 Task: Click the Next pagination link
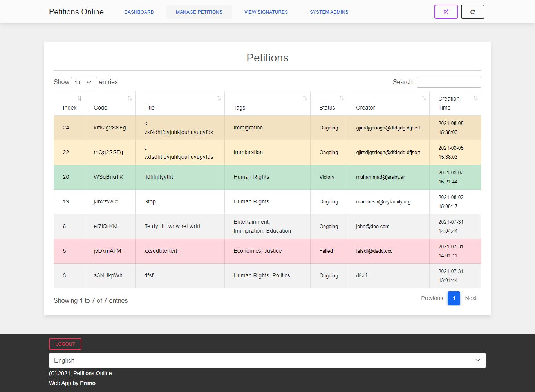[470, 298]
